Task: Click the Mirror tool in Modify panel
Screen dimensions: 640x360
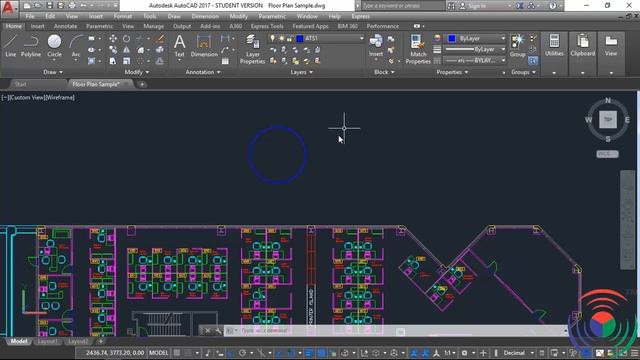Action: tap(127, 50)
